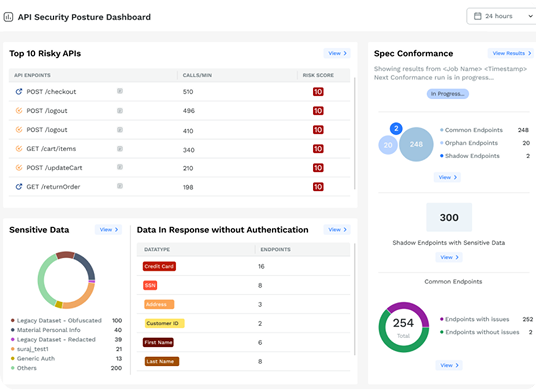Click the blue bubble labeled 2
This screenshot has height=390, width=540.
[396, 129]
